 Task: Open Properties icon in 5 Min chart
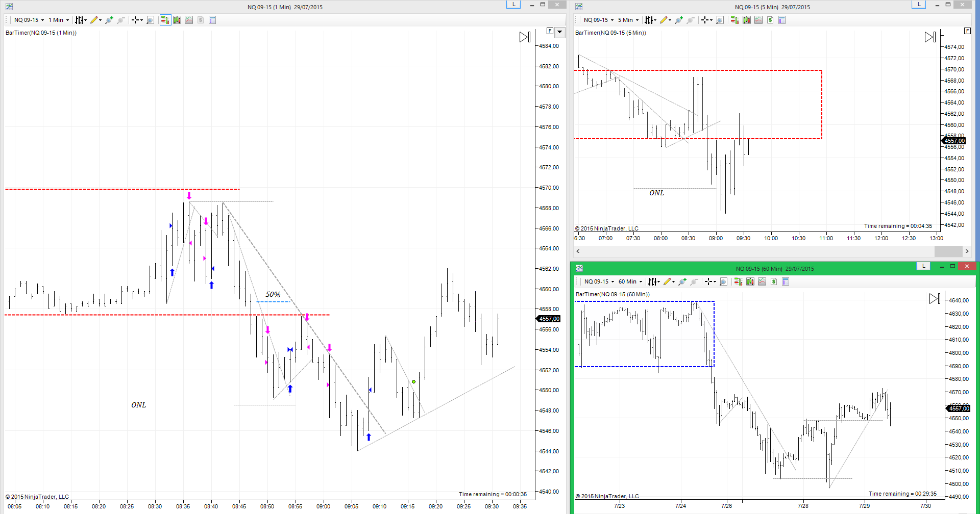click(x=782, y=20)
